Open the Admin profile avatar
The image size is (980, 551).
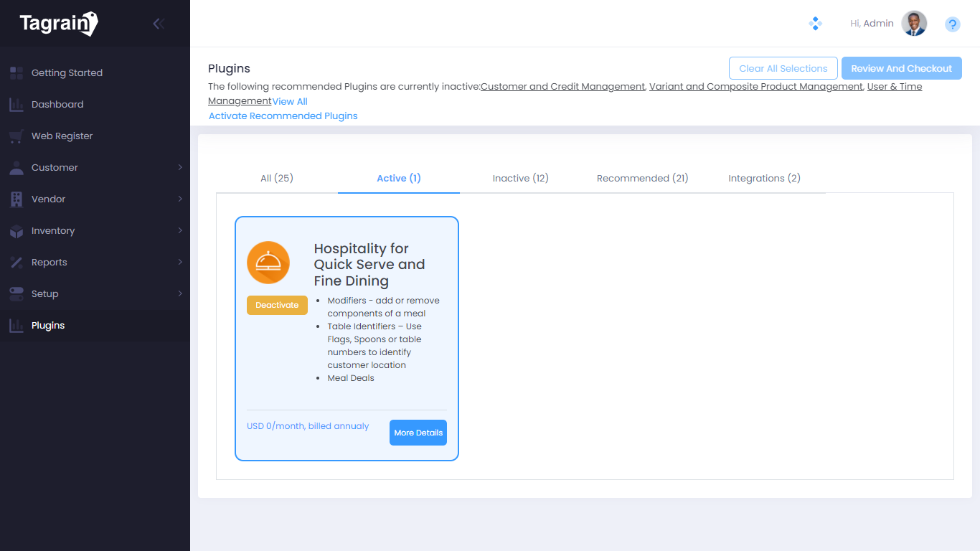(x=914, y=24)
